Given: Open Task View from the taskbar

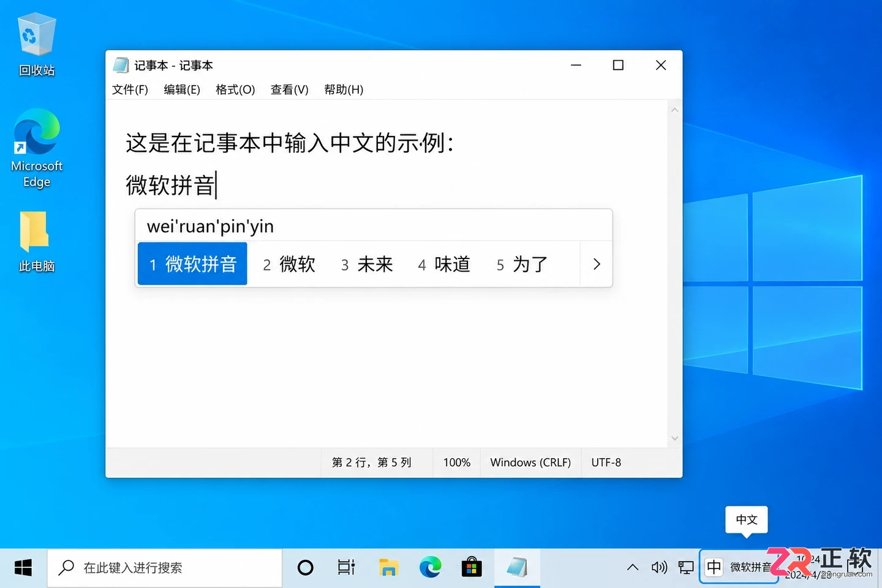Looking at the screenshot, I should click(x=346, y=568).
